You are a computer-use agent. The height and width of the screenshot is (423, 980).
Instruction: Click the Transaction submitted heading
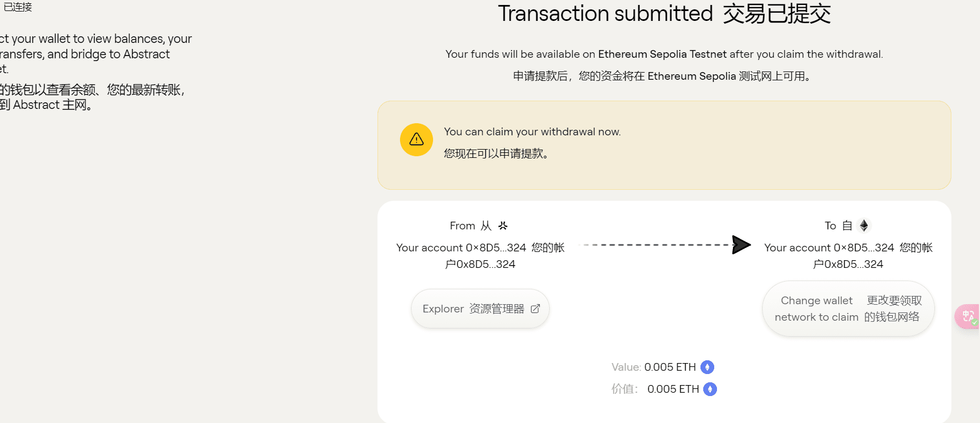(x=605, y=14)
